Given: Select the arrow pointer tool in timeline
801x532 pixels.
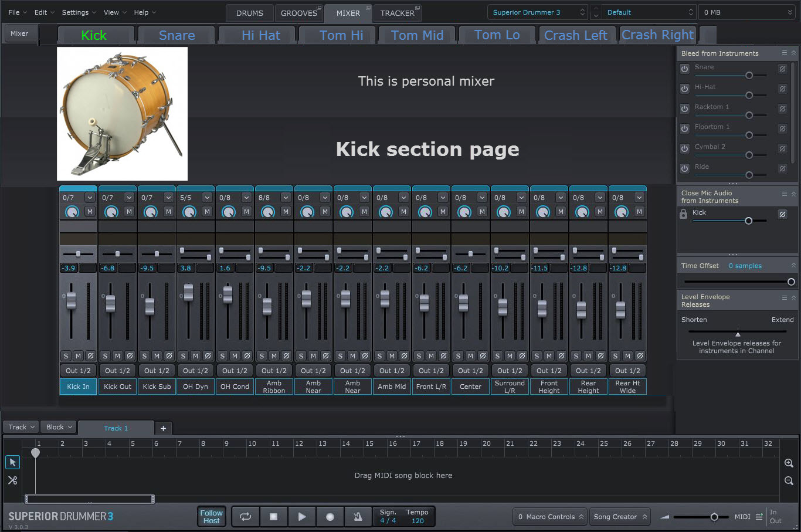Looking at the screenshot, I should pos(12,462).
